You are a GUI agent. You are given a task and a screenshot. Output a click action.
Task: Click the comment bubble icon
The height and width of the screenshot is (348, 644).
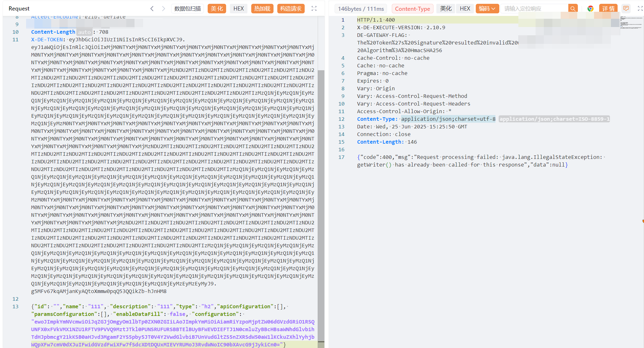pyautogui.click(x=626, y=9)
